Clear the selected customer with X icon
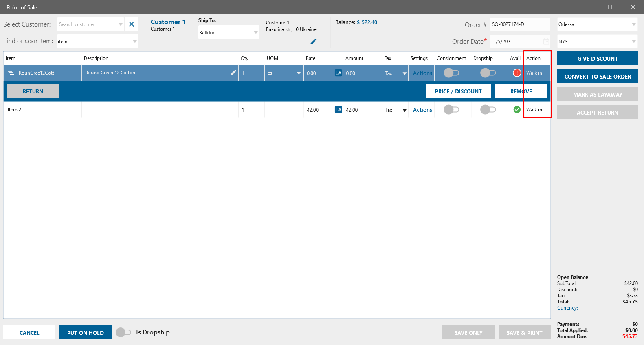This screenshot has height=345, width=644. tap(132, 24)
